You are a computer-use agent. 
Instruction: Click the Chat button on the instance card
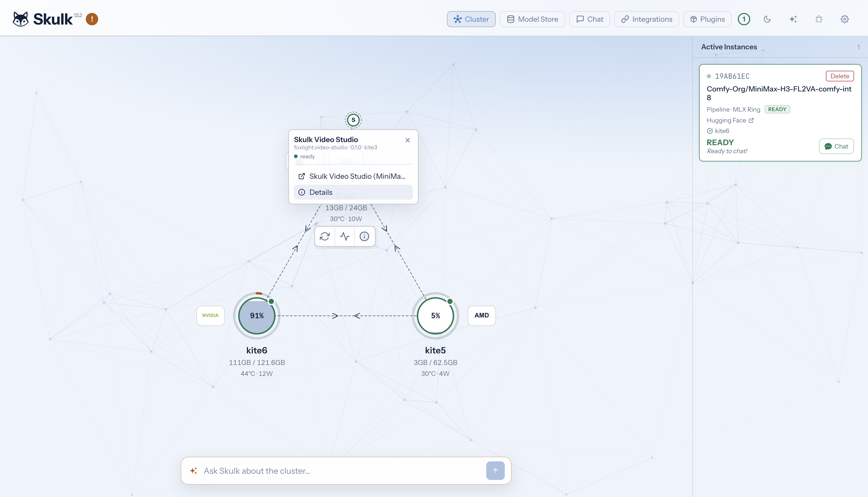[836, 146]
